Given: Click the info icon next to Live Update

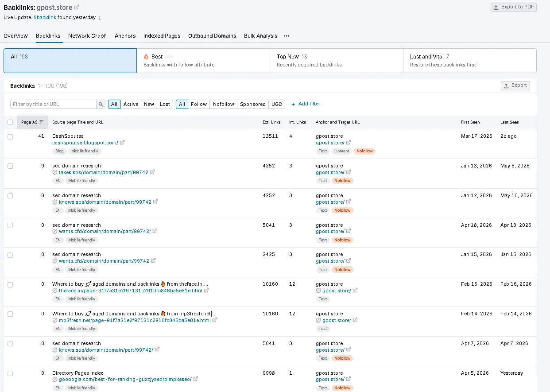Looking at the screenshot, I should [100, 18].
